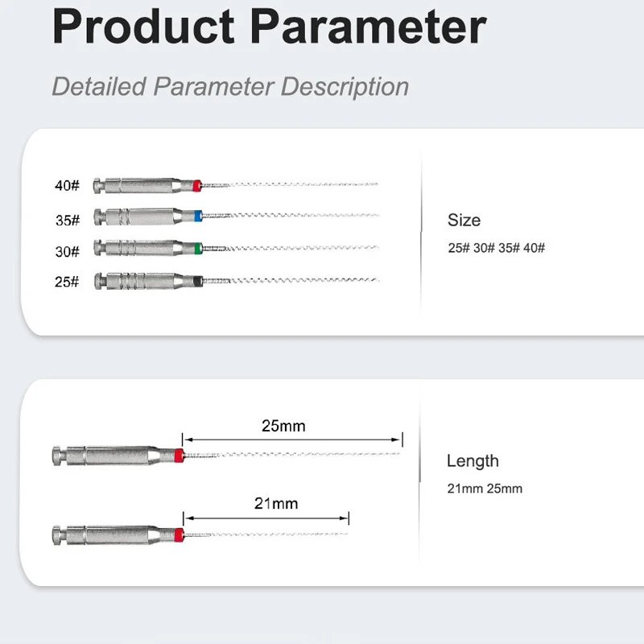This screenshot has width=644, height=644.
Task: Select the 35# size label
Action: click(68, 220)
